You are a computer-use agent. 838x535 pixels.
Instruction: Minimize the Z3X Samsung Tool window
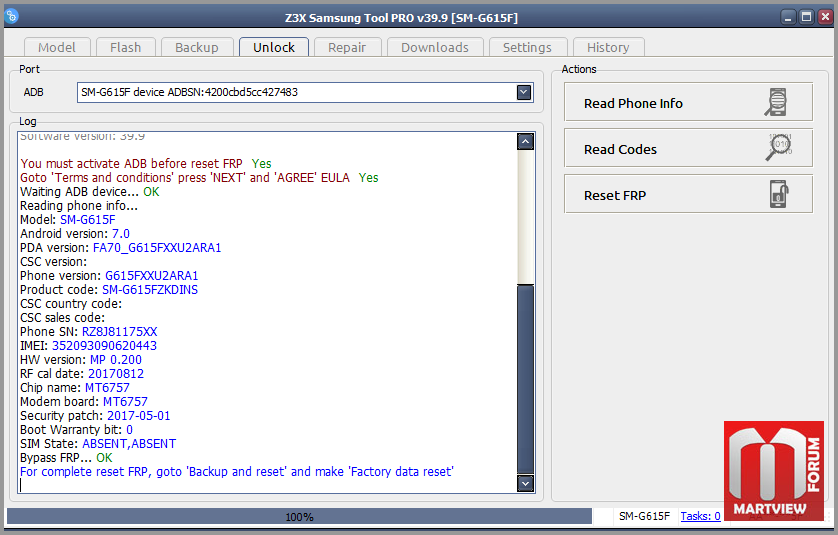point(788,17)
